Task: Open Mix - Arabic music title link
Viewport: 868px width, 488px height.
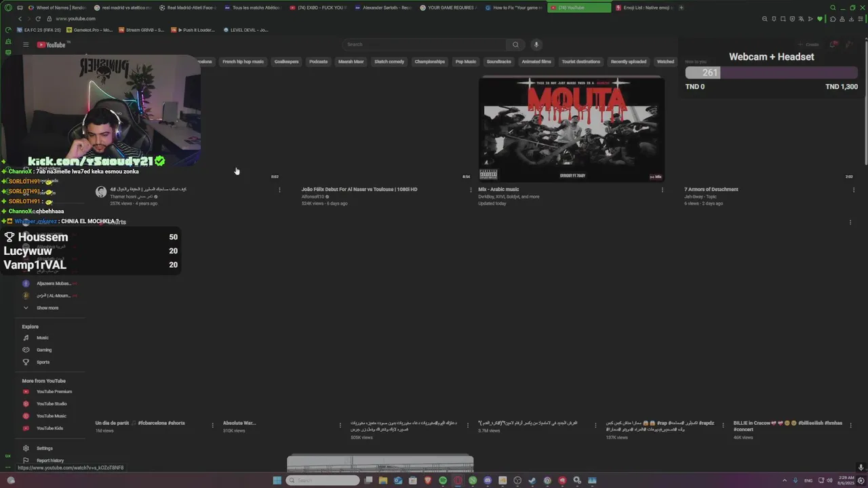Action: 498,189
